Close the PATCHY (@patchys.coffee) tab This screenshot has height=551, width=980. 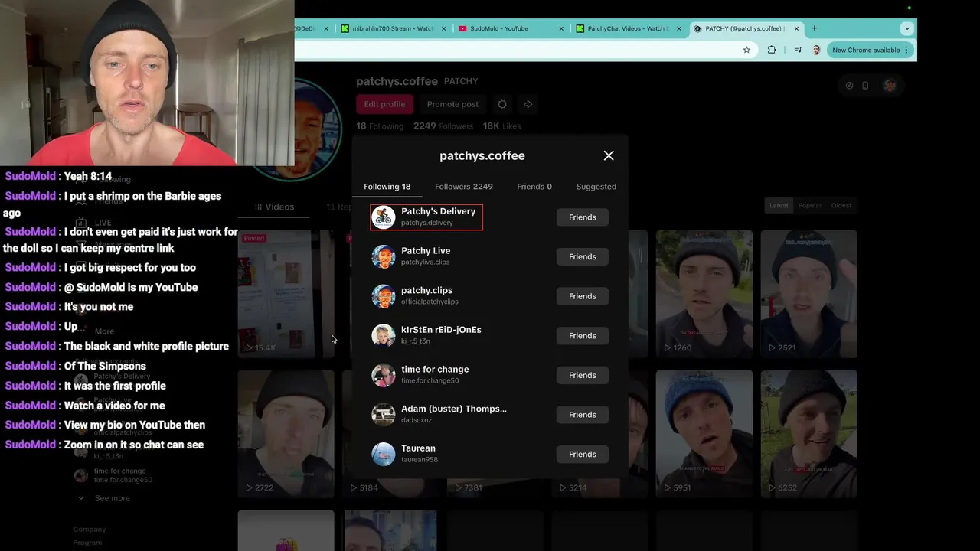(796, 28)
